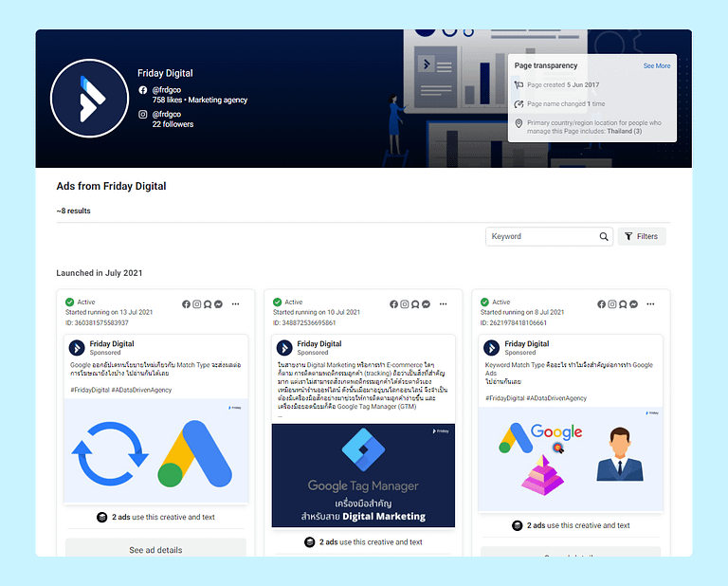Click "ID: 348872536695861" text
This screenshot has height=586, width=728.
(304, 322)
